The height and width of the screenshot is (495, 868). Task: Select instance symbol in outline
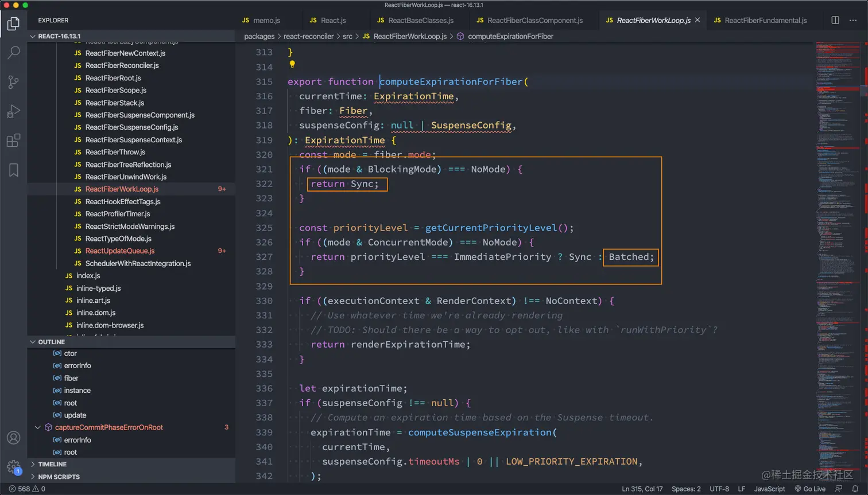point(77,391)
